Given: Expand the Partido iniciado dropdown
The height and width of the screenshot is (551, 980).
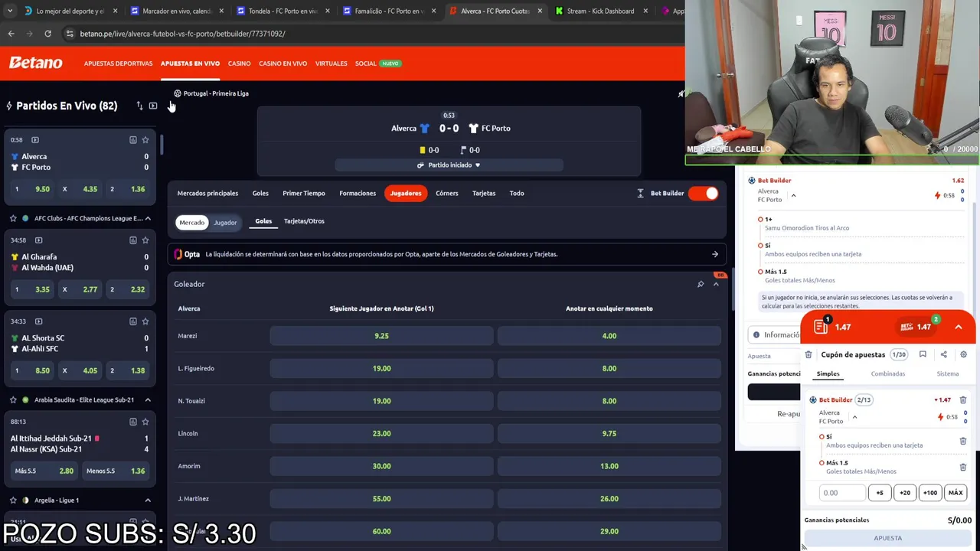Looking at the screenshot, I should click(449, 165).
